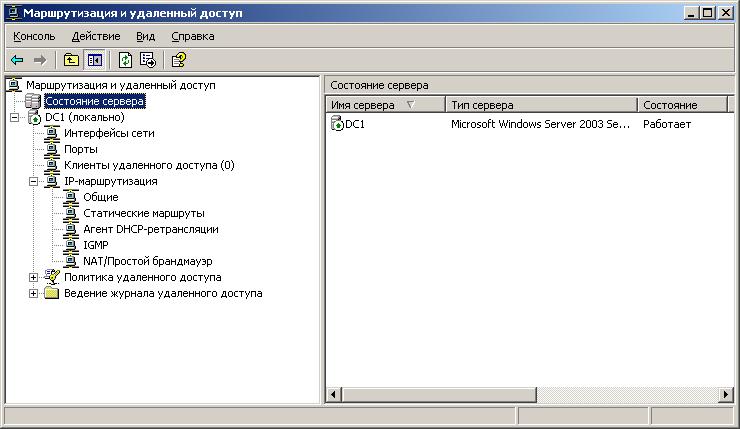Sort by the Имя сервера column header
The image size is (740, 429).
(386, 105)
